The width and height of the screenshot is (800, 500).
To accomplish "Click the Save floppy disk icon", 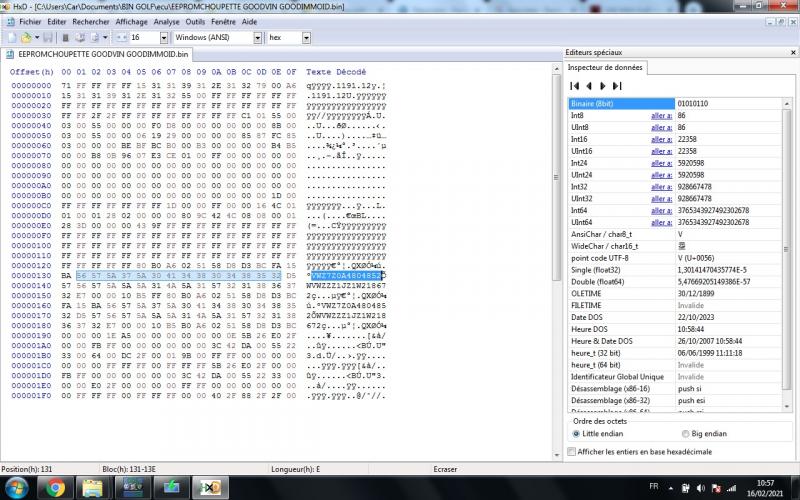I will [x=48, y=38].
